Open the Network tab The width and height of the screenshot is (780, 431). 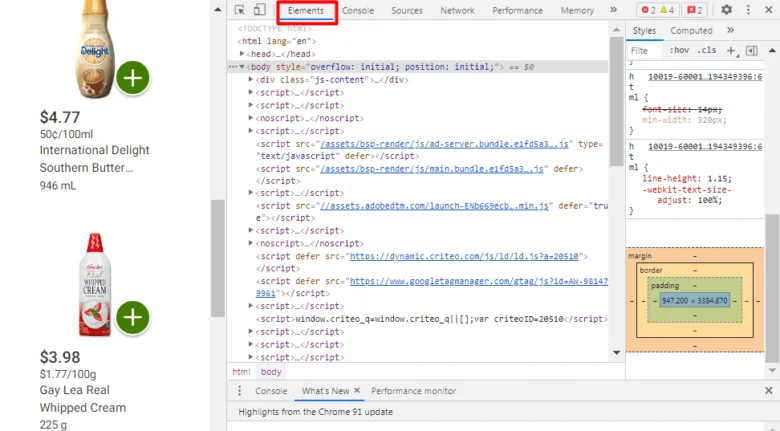tap(458, 10)
